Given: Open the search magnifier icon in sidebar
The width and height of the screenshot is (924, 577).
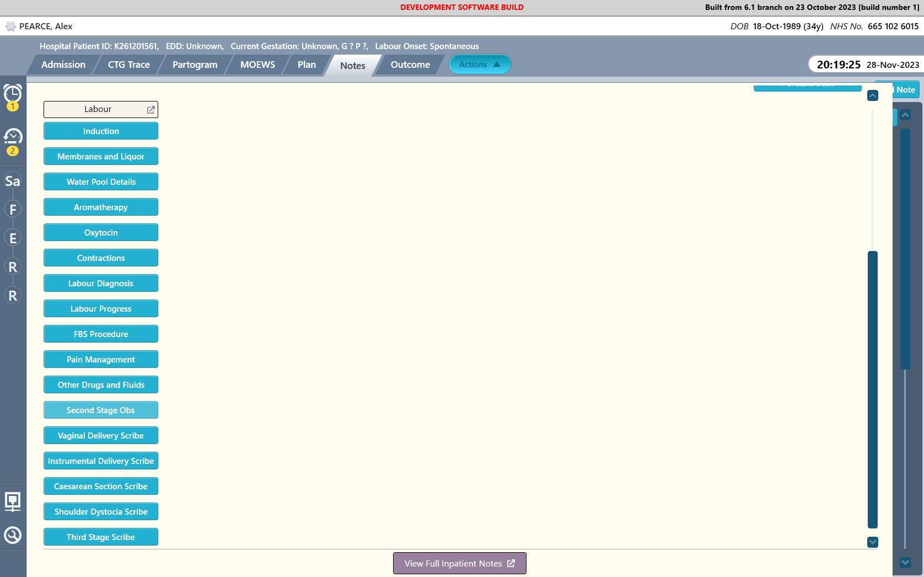Looking at the screenshot, I should 13,535.
